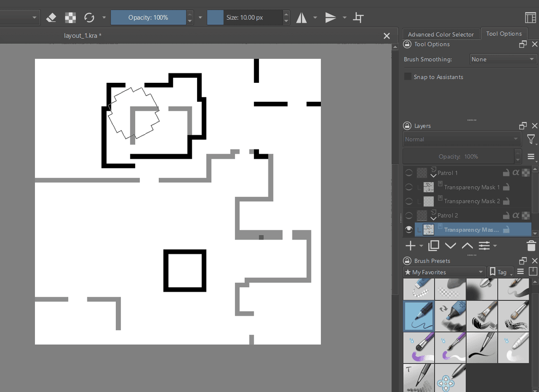Select the airbrush soft brush preset
539x392 pixels.
[482, 289]
